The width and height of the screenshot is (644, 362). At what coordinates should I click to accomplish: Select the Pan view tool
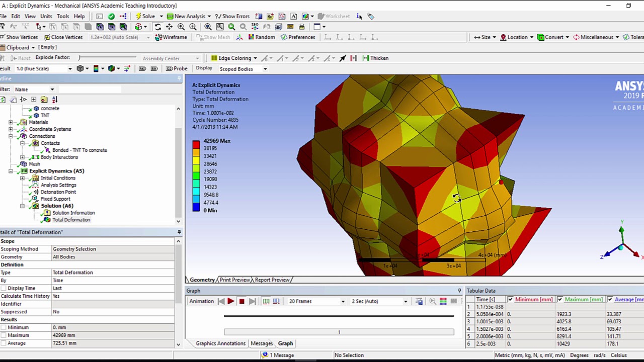click(x=169, y=27)
